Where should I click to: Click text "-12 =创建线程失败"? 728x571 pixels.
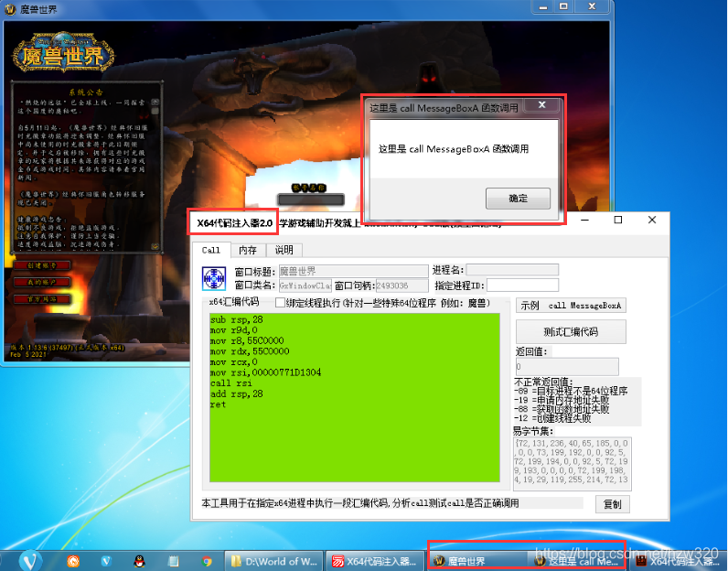(x=552, y=418)
